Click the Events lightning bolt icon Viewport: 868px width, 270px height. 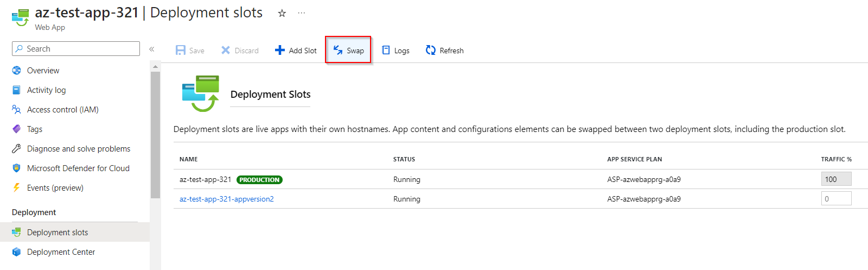pos(17,188)
